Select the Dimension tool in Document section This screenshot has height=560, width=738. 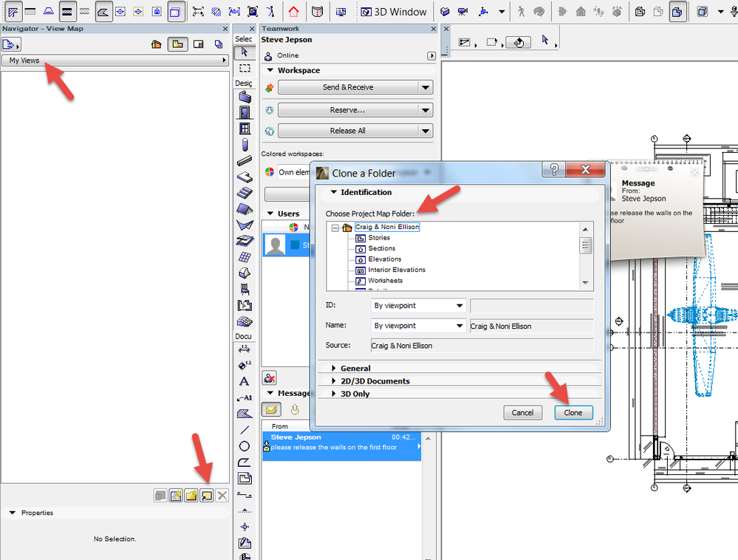[x=245, y=349]
